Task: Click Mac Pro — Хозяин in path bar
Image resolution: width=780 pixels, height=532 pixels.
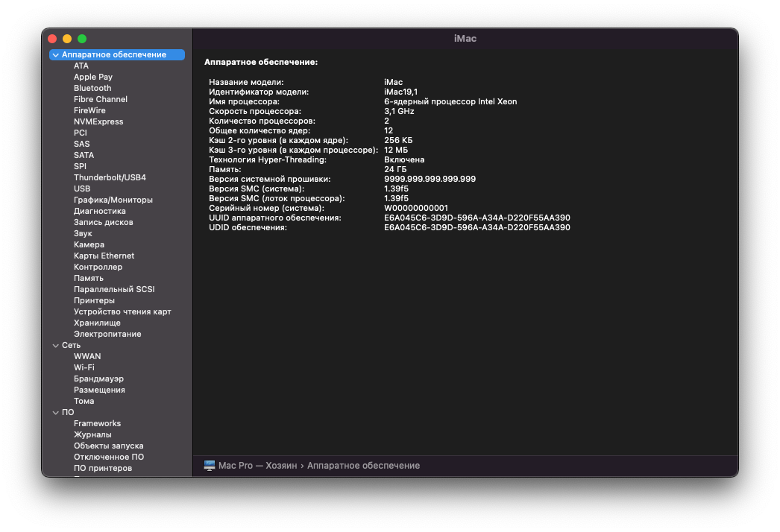Action: point(258,466)
